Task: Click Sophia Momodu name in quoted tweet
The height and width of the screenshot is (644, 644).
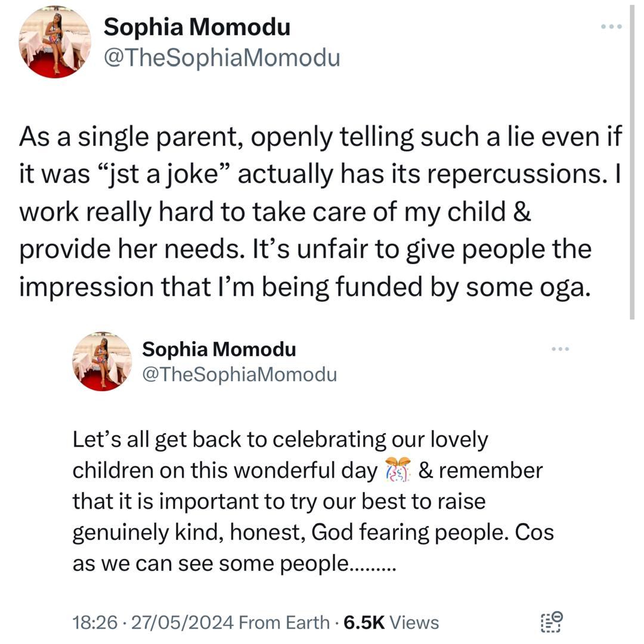Action: click(219, 349)
